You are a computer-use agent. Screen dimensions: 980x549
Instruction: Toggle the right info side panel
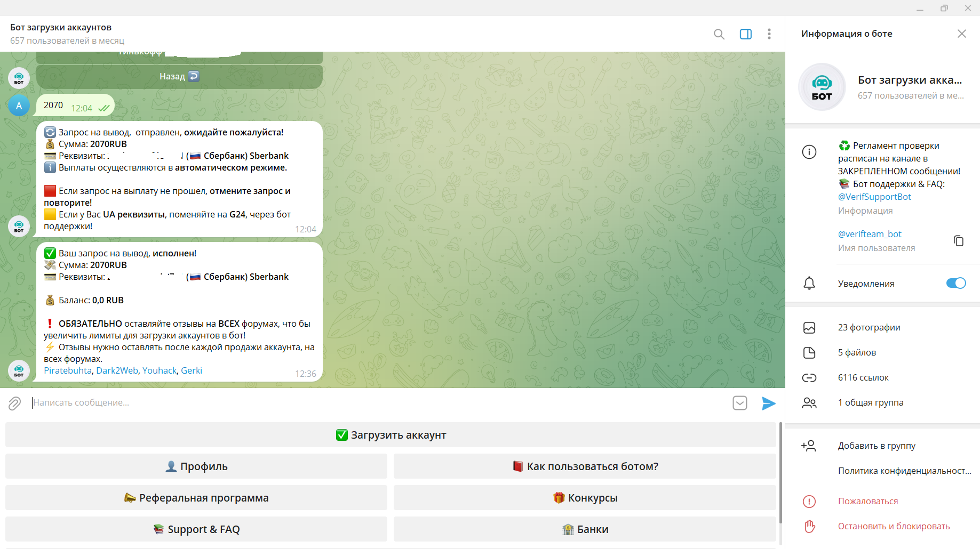[745, 34]
